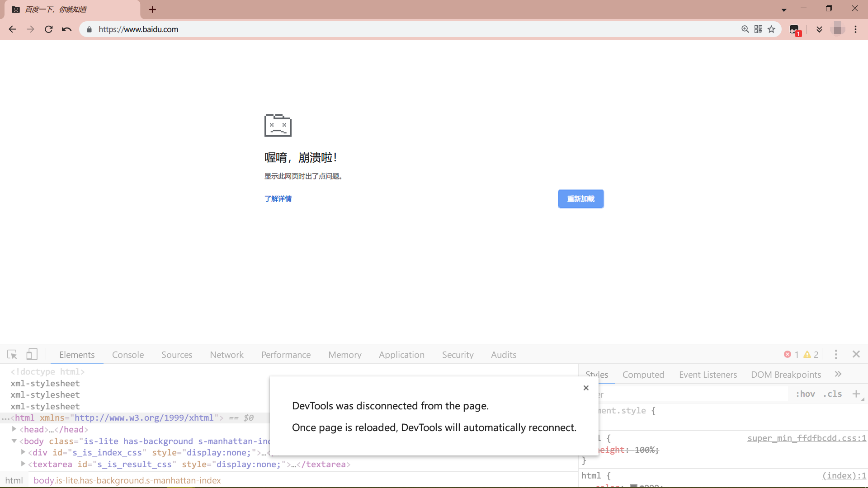Open the QR code generator icon
868x488 pixels.
[x=759, y=29]
